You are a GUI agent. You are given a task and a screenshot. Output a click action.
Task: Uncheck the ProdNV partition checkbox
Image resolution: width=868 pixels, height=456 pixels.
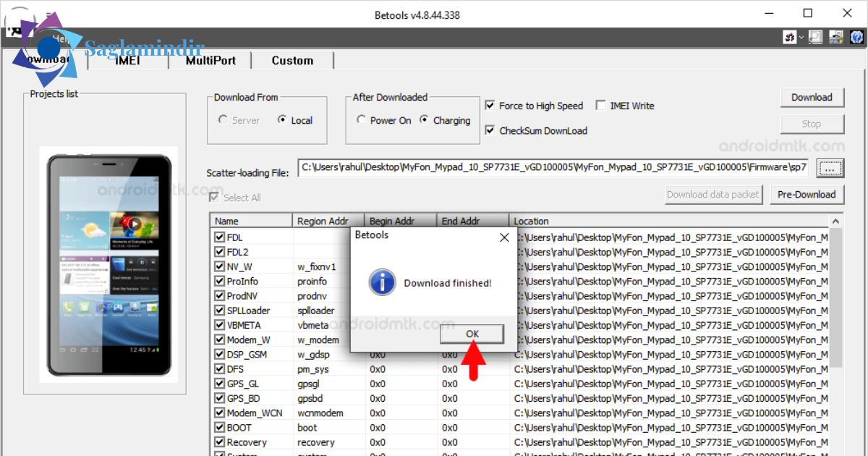219,296
